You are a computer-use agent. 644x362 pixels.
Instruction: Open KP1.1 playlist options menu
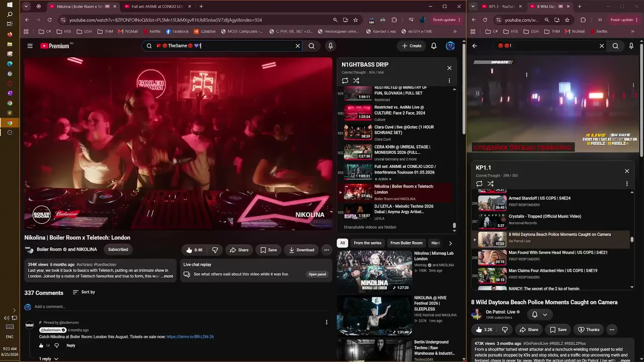click(627, 184)
